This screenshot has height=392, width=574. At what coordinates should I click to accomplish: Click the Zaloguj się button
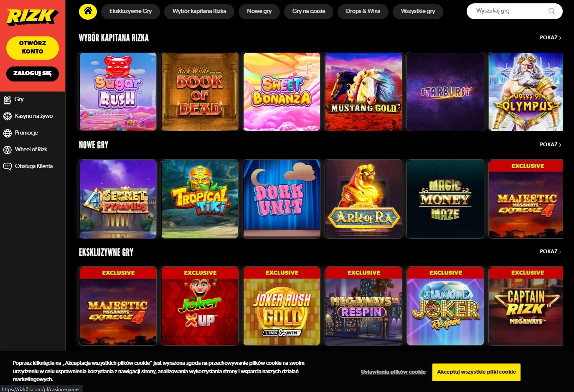point(33,74)
